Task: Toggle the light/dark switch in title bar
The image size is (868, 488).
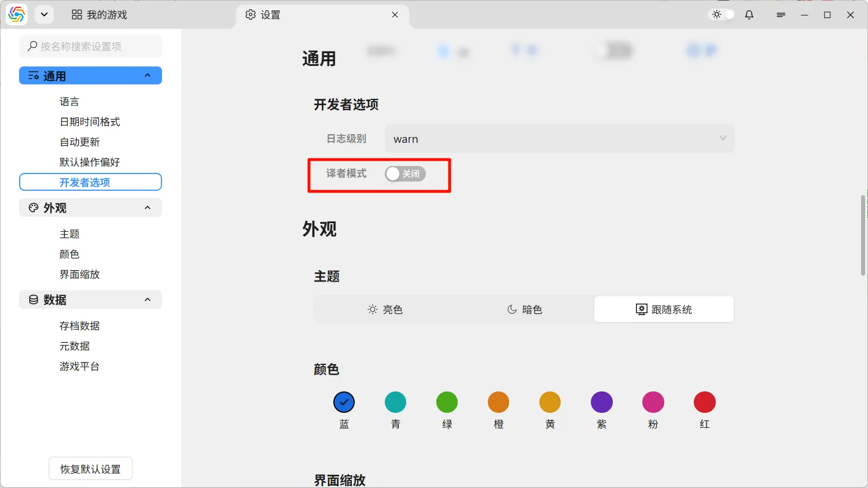Action: (x=723, y=15)
